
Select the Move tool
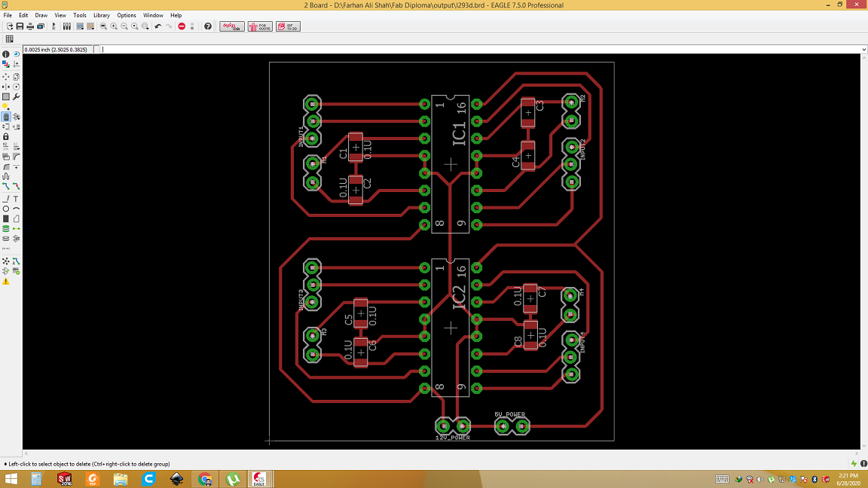click(5, 77)
